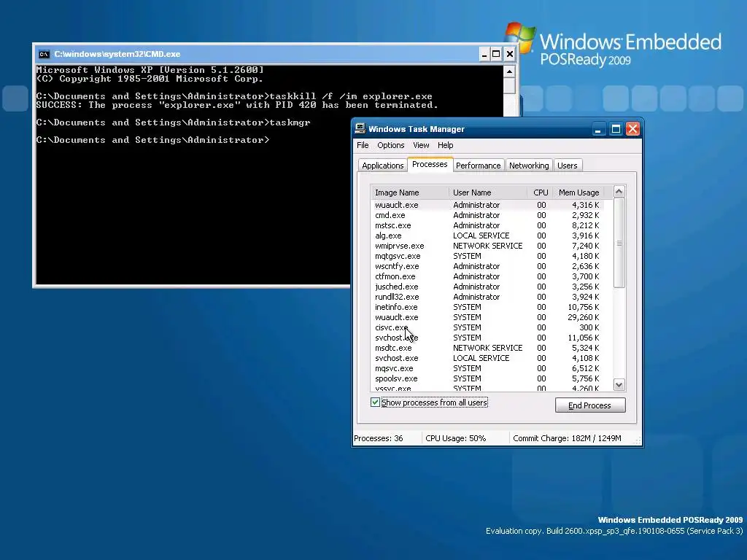This screenshot has height=560, width=747.
Task: Click the CMD prompt line after taskmgr
Action: pyautogui.click(x=153, y=140)
